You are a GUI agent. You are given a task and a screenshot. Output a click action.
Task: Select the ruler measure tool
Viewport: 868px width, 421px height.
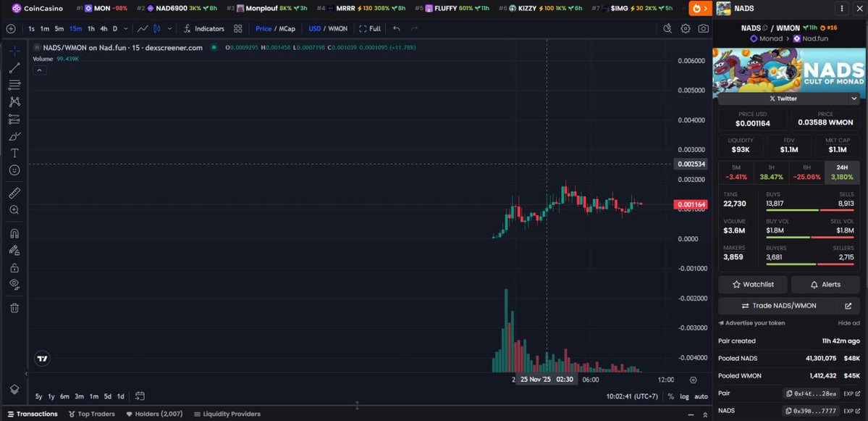point(15,193)
